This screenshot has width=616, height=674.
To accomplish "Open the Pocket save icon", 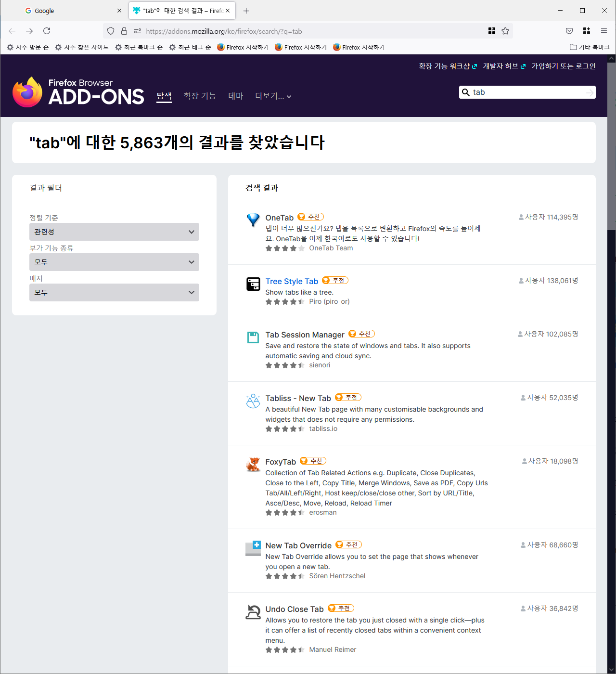I will tap(569, 31).
